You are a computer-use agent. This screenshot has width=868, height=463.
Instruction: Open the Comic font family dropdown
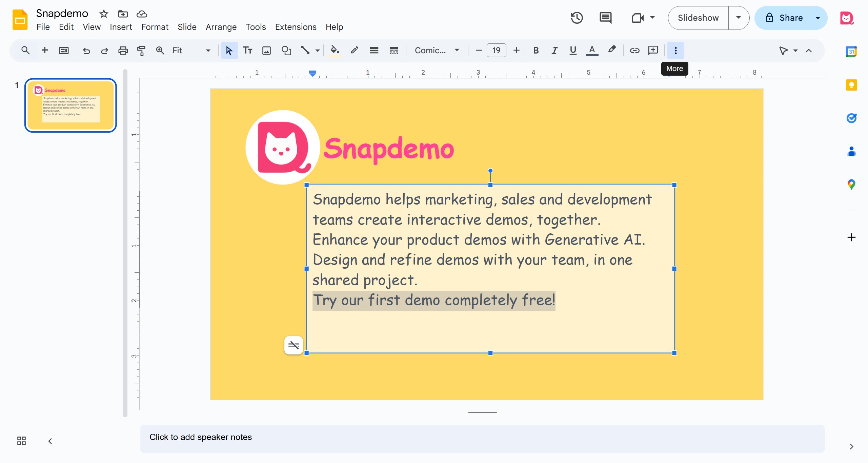pos(437,51)
